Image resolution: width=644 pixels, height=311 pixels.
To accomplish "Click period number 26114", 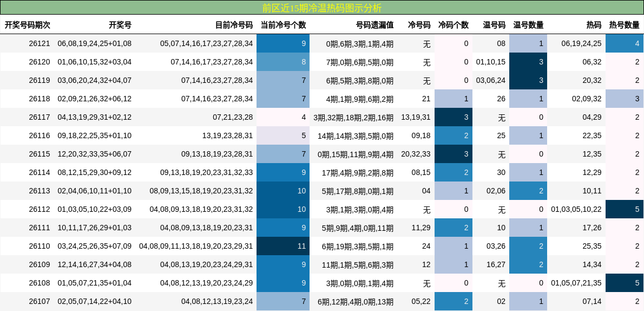I will click(40, 172).
